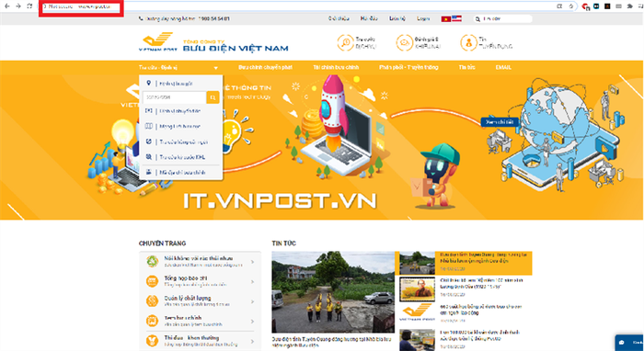Image resolution: width=644 pixels, height=351 pixels.
Task: Collapse the Tra cứu - Định vị dropdown arrow
Action: click(x=215, y=68)
